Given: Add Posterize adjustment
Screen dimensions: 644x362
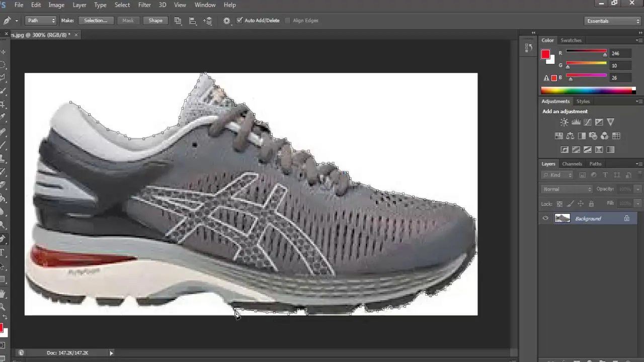Looking at the screenshot, I should [576, 149].
